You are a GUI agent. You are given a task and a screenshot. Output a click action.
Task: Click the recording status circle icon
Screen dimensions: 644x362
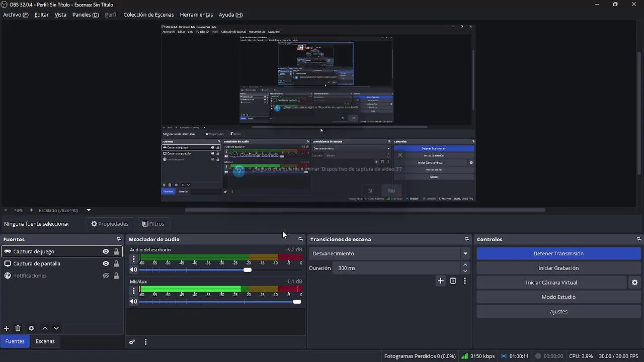coord(538,356)
